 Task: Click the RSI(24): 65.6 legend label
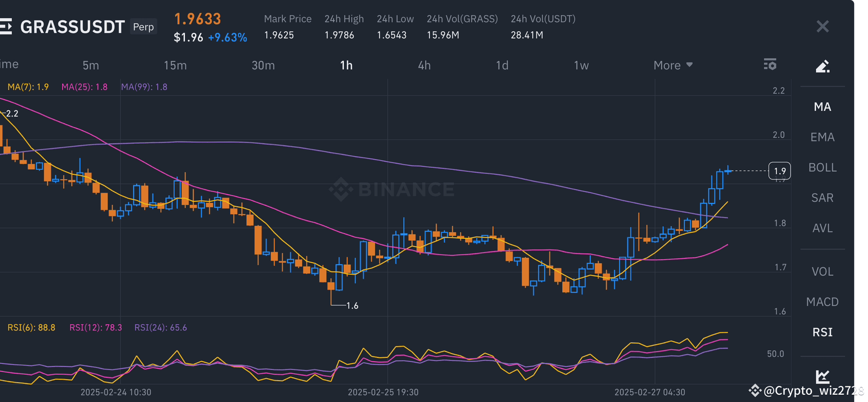[x=161, y=328]
